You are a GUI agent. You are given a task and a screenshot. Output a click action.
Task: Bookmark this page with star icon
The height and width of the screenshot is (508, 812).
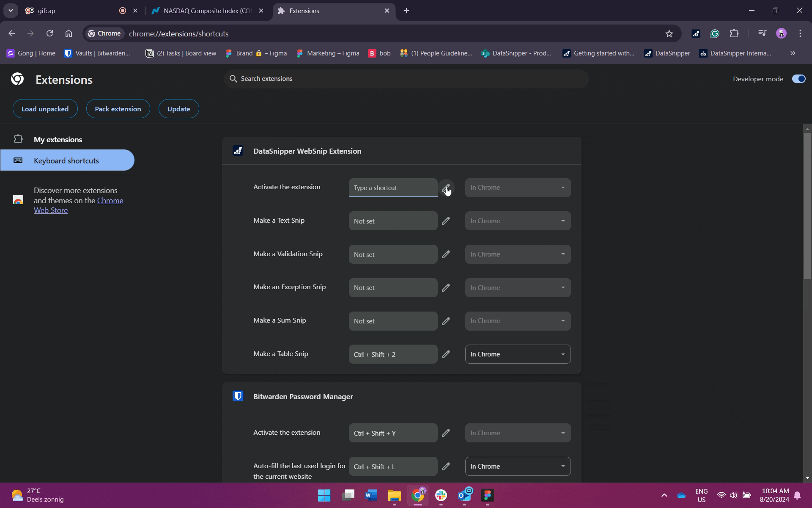click(x=669, y=33)
